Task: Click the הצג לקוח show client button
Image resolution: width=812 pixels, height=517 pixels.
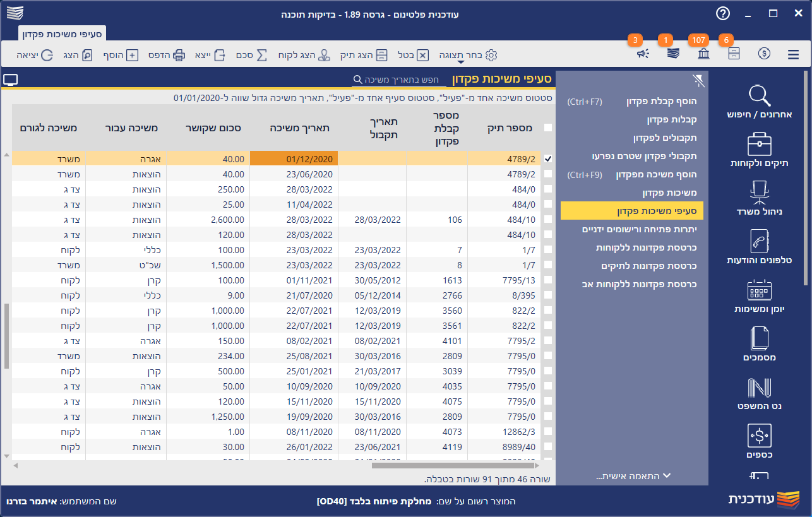Action: [304, 55]
